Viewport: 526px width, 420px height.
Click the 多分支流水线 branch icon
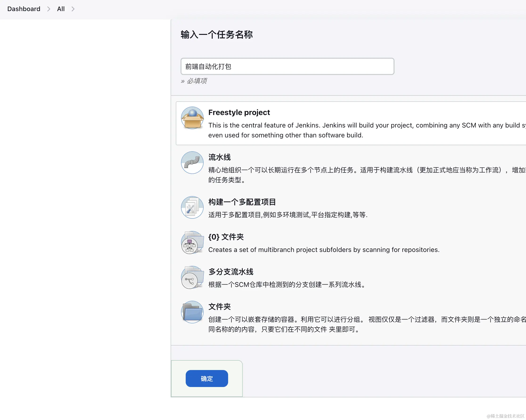[192, 278]
